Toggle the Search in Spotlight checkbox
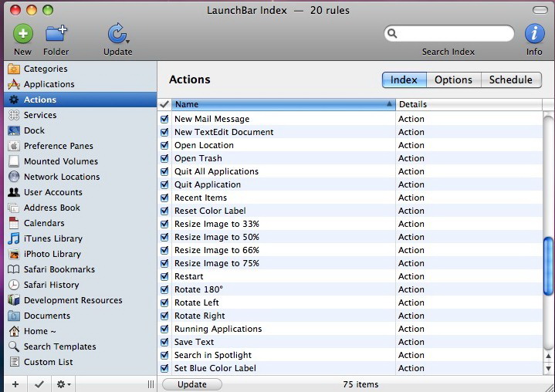The width and height of the screenshot is (555, 392). [164, 356]
